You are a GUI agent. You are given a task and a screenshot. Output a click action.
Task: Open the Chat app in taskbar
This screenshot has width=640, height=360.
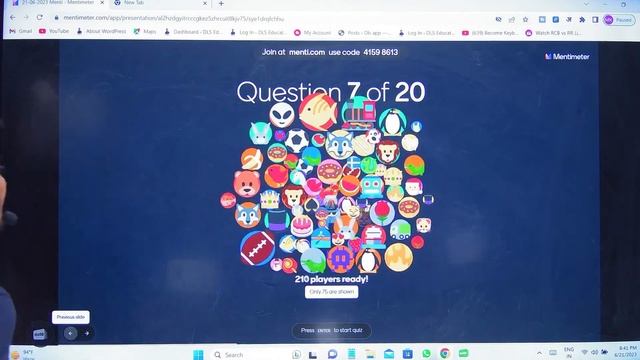pos(332,354)
